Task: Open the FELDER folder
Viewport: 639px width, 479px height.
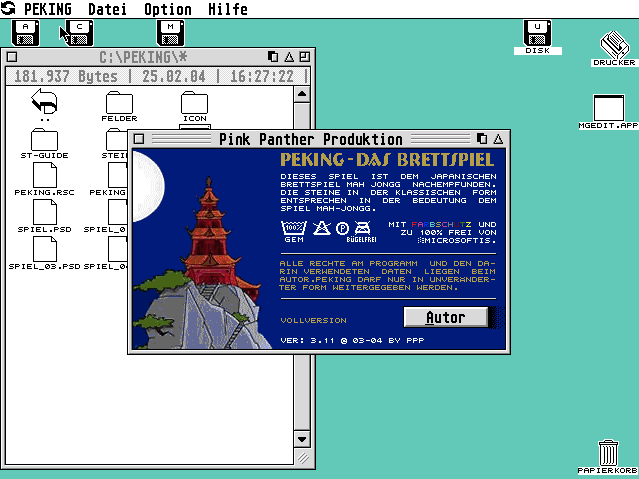Action: (x=119, y=102)
